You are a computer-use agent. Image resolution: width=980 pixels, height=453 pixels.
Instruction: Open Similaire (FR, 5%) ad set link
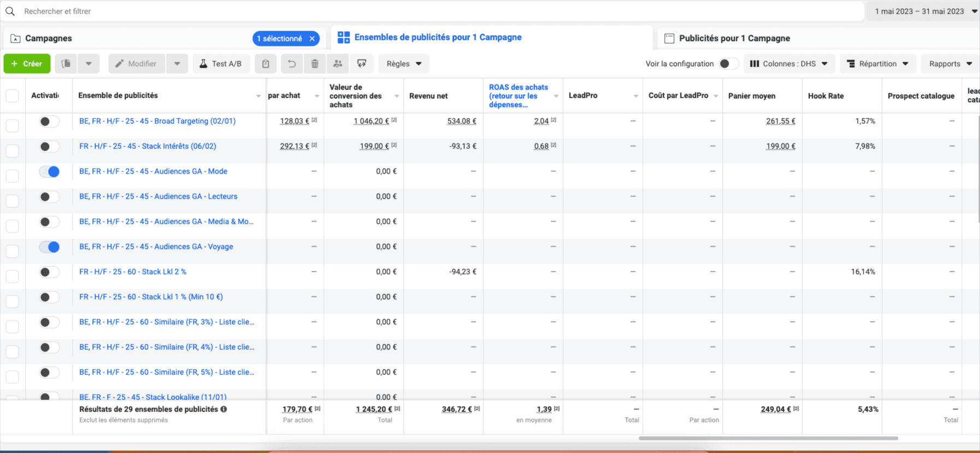coord(167,372)
